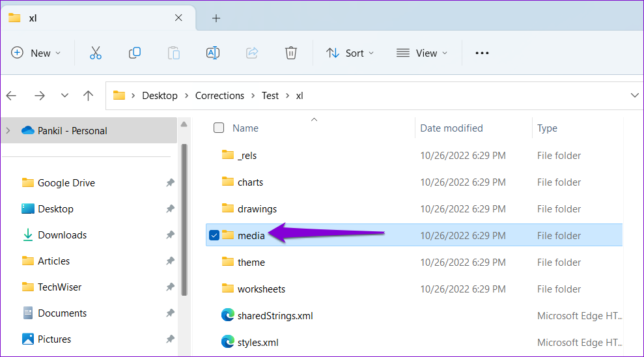Click Corrections in the breadcrumb path
The height and width of the screenshot is (357, 644).
219,96
